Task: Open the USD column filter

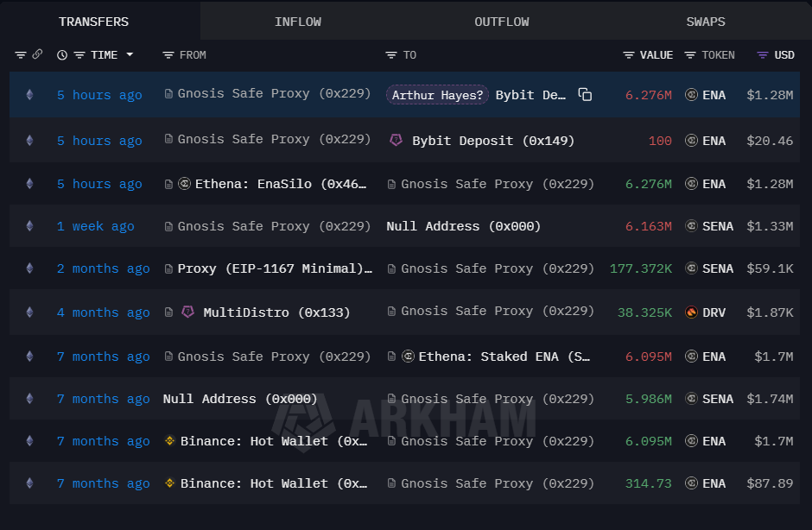Action: pos(762,55)
